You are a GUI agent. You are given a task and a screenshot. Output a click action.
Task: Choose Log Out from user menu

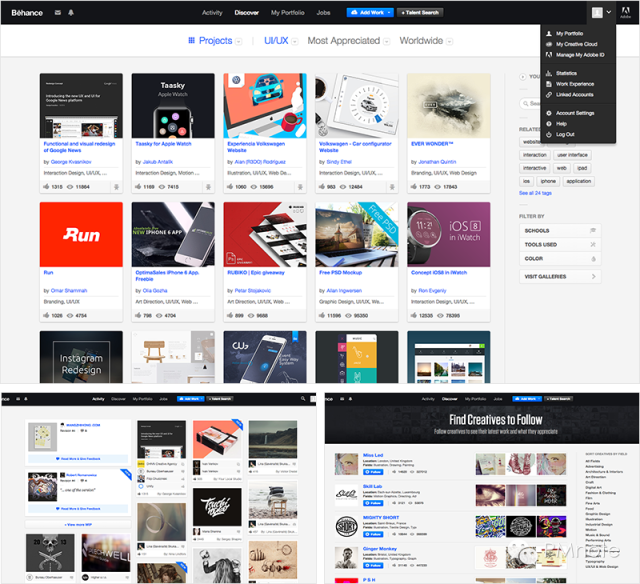point(565,134)
